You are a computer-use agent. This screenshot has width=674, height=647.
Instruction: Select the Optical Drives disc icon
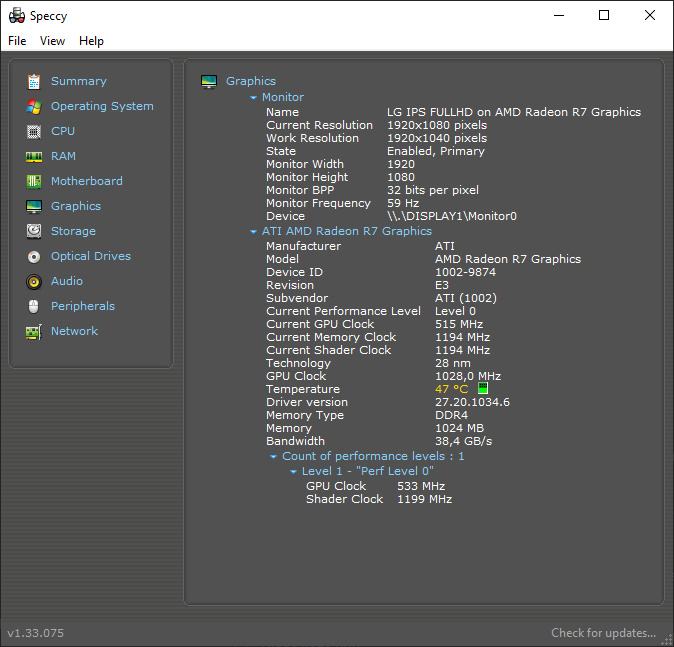34,256
